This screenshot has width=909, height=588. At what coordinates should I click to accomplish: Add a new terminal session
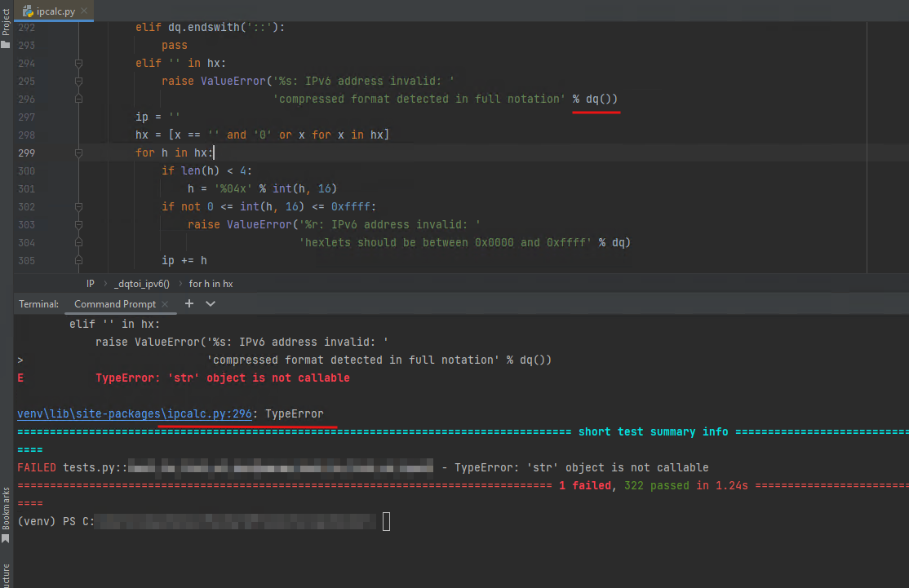point(189,303)
